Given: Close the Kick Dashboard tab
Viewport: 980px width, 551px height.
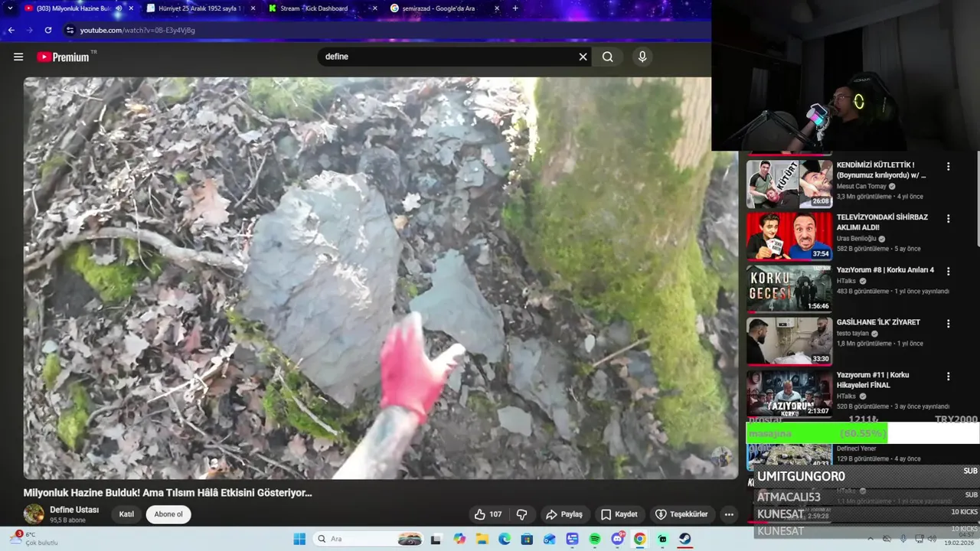Looking at the screenshot, I should coord(374,8).
